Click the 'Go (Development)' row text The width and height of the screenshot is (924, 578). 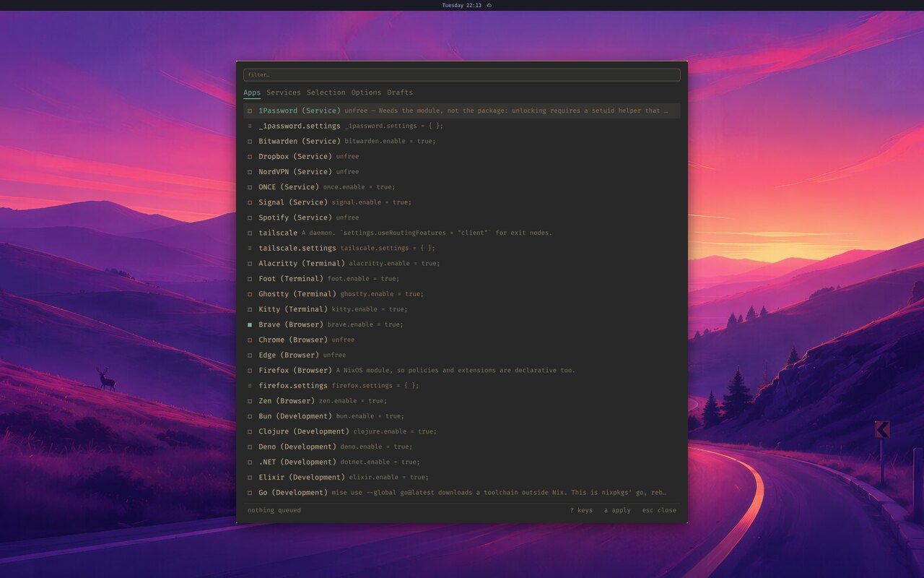pyautogui.click(x=293, y=493)
